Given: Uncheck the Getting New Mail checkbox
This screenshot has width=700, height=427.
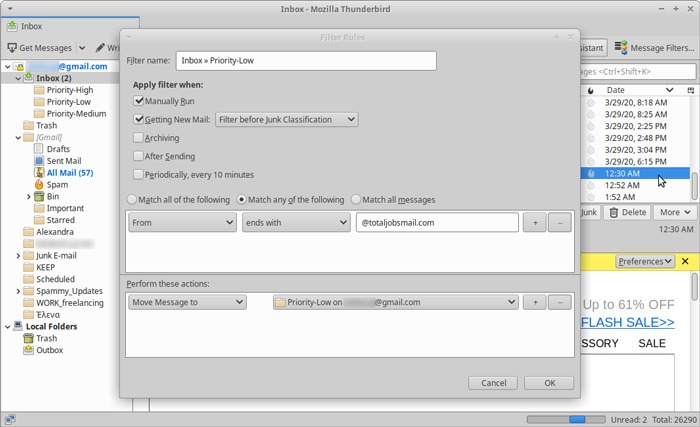Looking at the screenshot, I should (x=138, y=119).
